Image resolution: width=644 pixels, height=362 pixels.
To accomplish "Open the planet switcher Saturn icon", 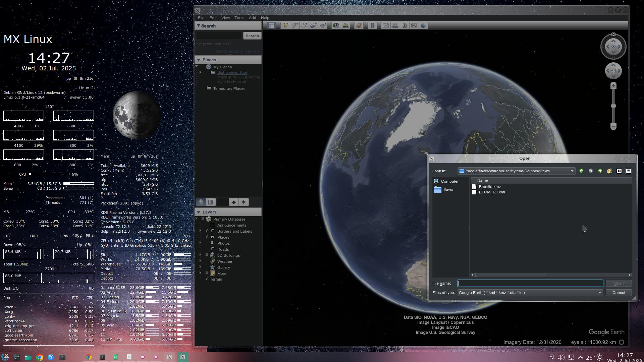I will (x=359, y=26).
